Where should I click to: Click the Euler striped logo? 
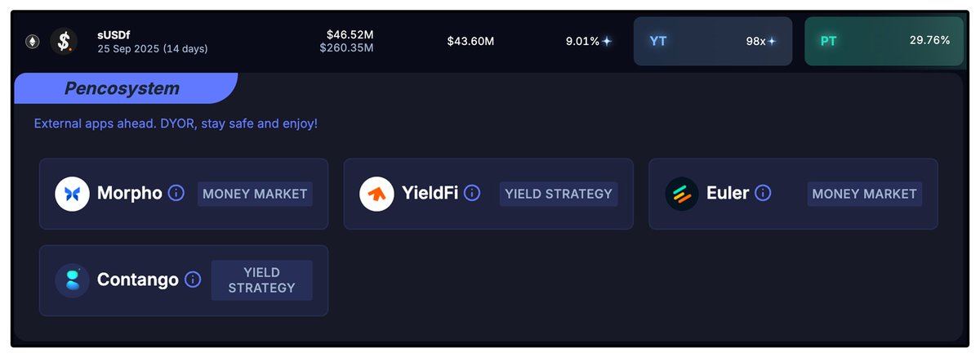(x=682, y=194)
